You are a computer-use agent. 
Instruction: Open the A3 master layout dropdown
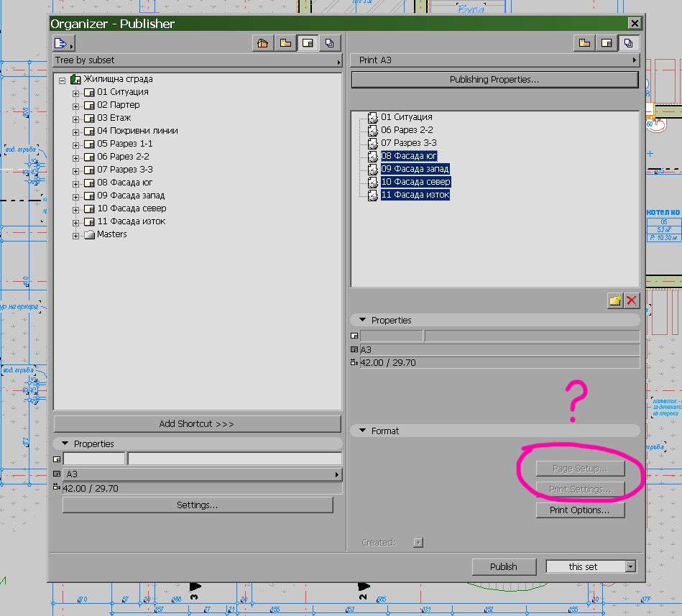point(202,474)
